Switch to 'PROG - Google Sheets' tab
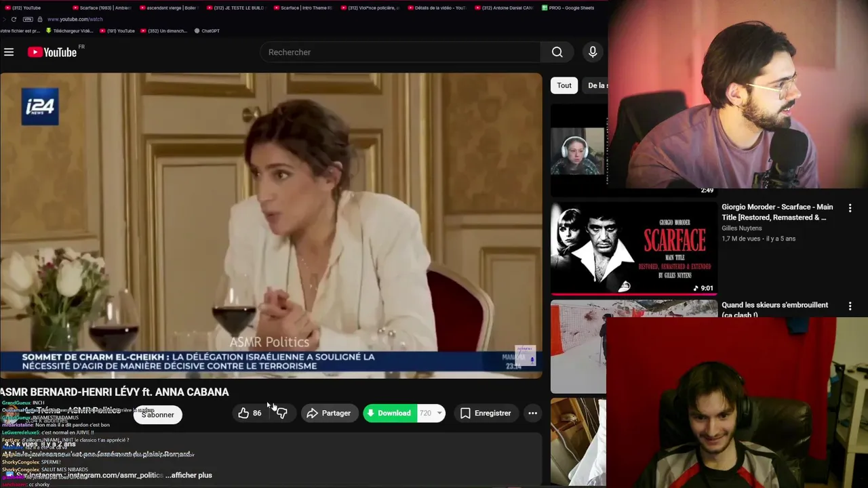The image size is (868, 488). (568, 7)
